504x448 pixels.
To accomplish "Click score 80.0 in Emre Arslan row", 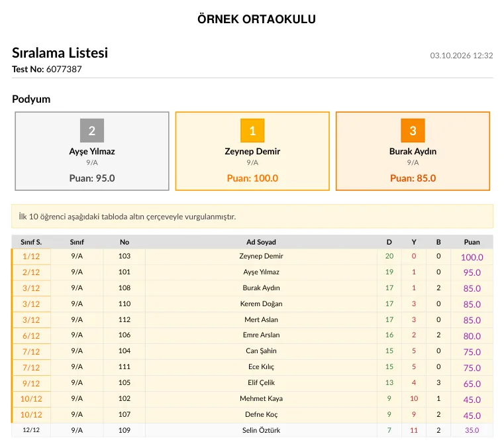I will [x=472, y=337].
